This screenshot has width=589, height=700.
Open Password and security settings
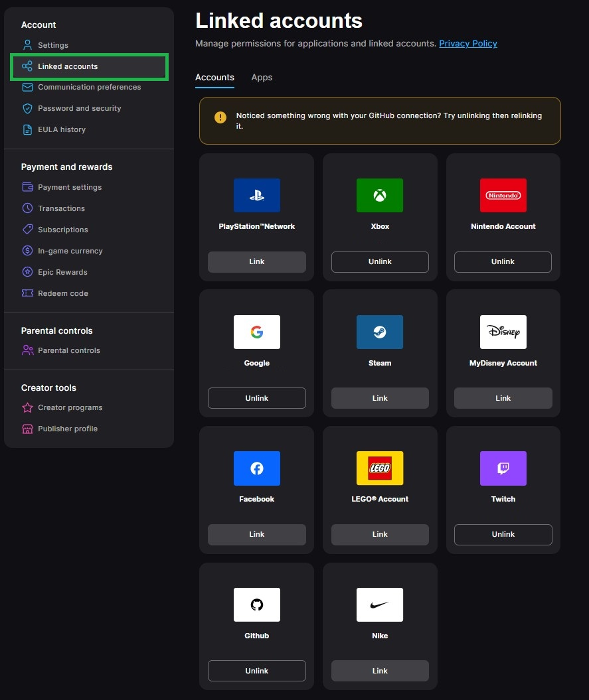pos(79,108)
